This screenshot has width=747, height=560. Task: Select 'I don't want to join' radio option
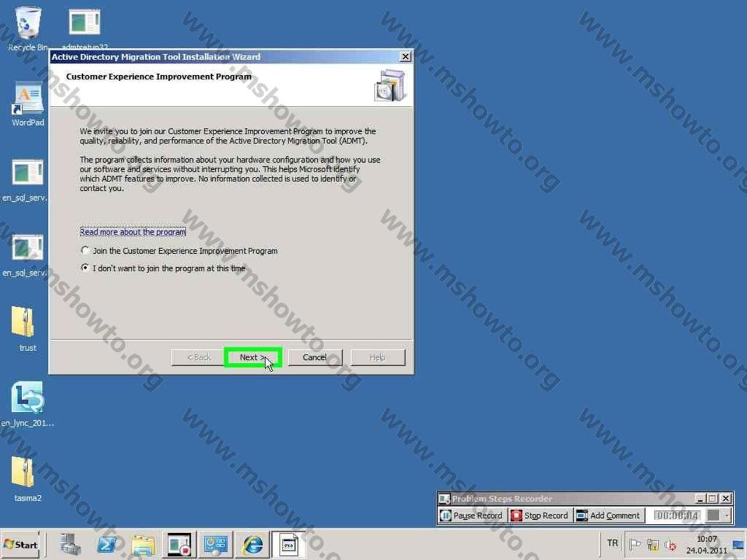[163, 268]
